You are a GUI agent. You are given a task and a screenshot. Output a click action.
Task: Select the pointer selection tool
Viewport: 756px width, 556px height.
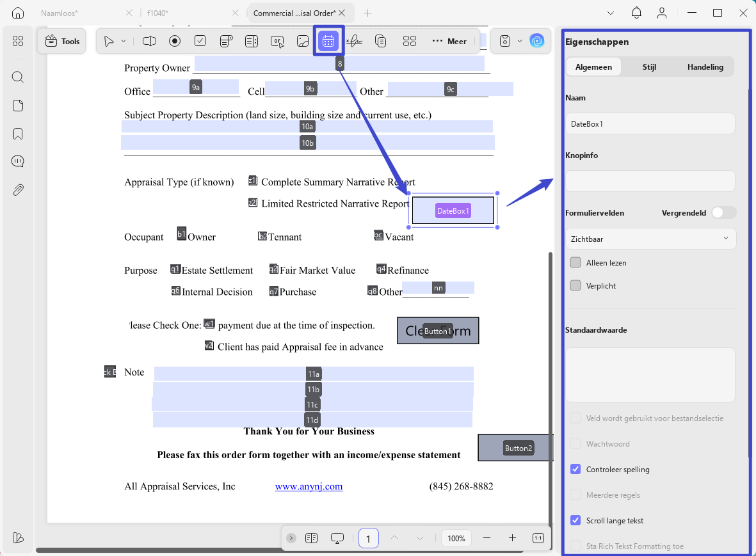[x=109, y=42]
